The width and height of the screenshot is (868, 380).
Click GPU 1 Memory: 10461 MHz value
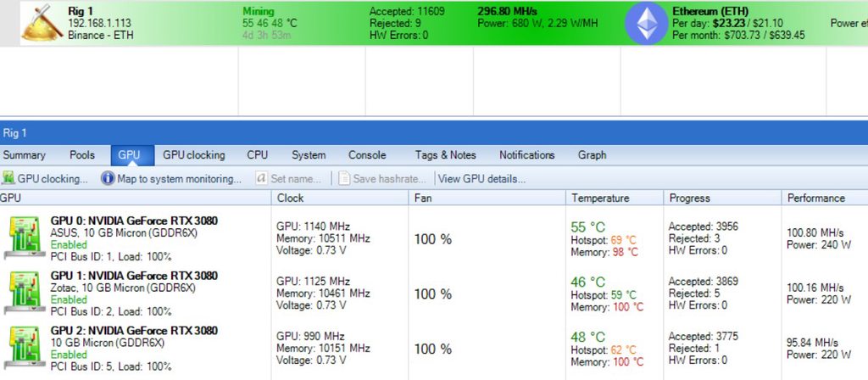tap(323, 293)
